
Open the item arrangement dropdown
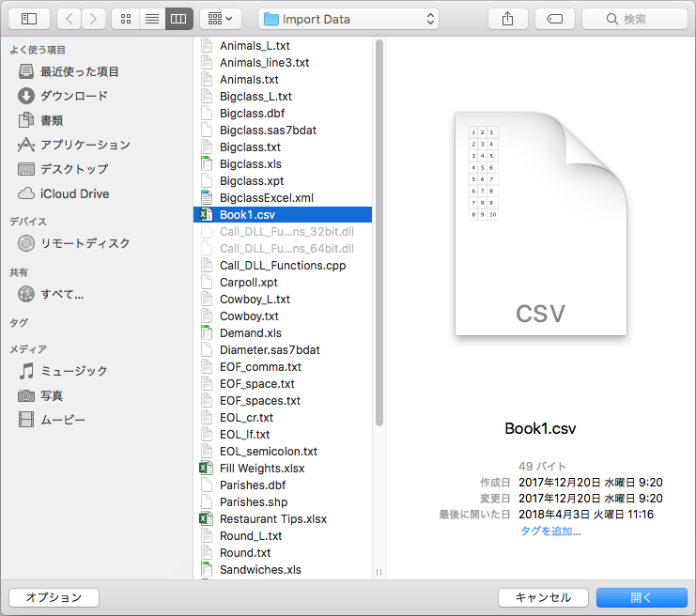pyautogui.click(x=221, y=19)
